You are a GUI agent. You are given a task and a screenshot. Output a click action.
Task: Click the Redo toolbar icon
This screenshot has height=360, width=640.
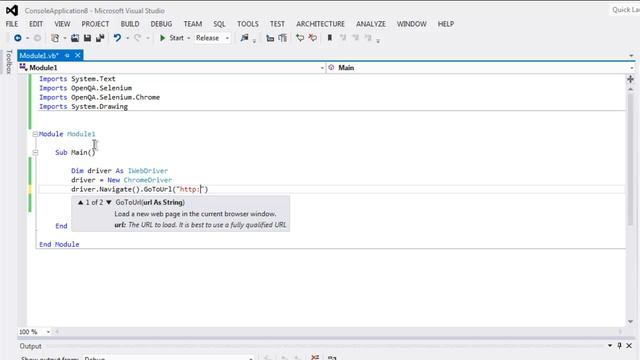tap(138, 38)
